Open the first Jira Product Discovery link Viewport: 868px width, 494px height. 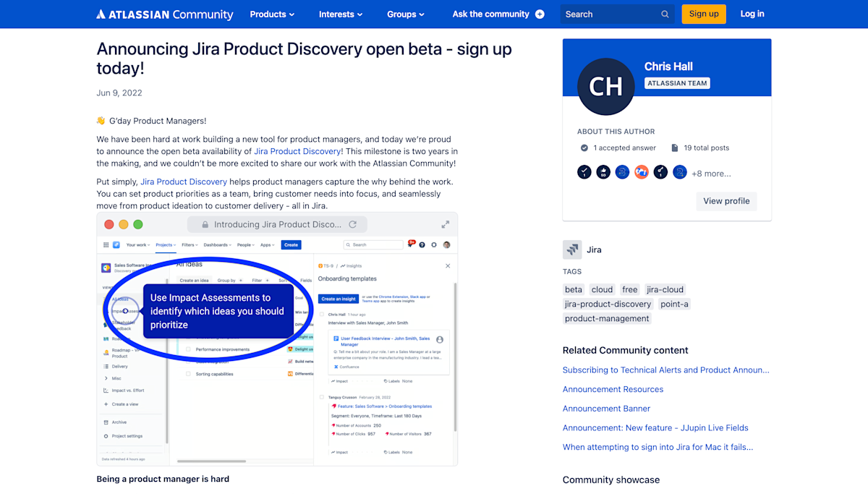297,151
